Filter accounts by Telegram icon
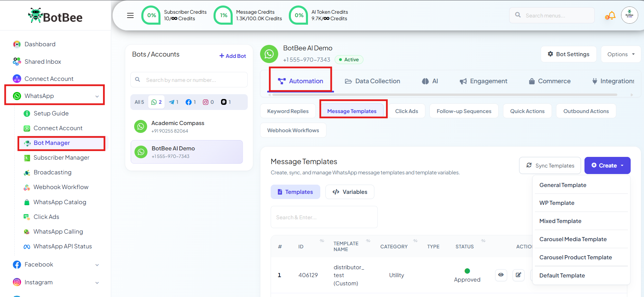The width and height of the screenshot is (644, 297). (174, 102)
